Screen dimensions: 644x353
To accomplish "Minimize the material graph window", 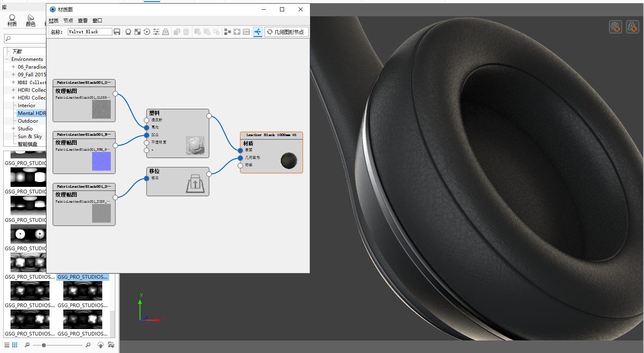I will (x=264, y=9).
